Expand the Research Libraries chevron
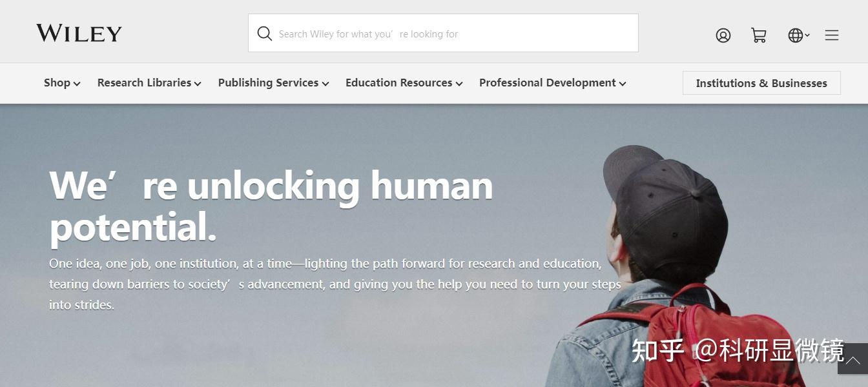868x387 pixels. pyautogui.click(x=198, y=84)
